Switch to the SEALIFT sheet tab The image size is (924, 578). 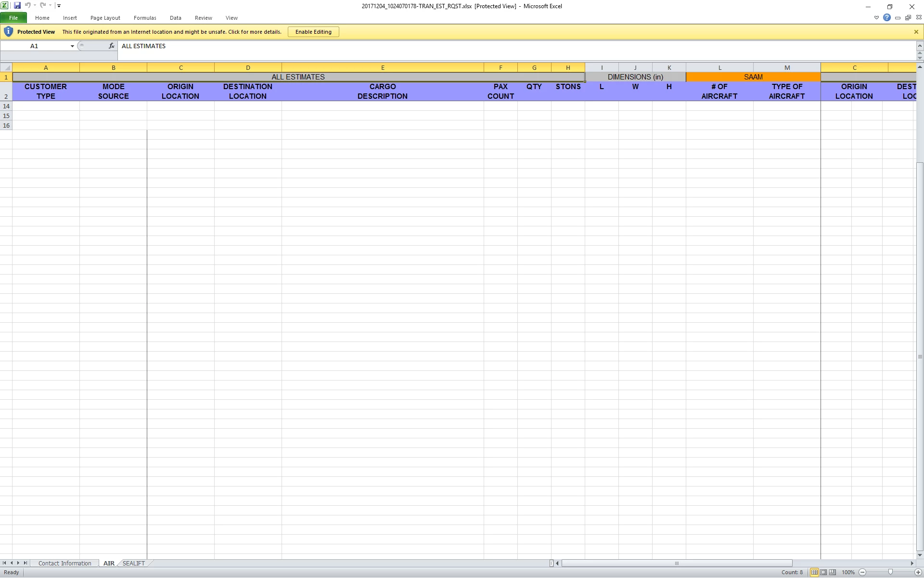click(x=133, y=563)
